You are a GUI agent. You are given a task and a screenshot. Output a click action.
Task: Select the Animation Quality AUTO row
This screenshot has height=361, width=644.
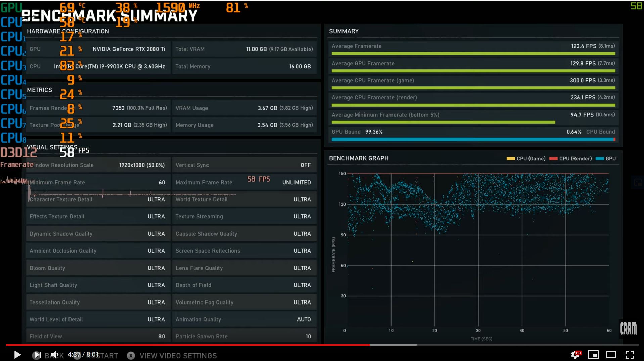244,319
